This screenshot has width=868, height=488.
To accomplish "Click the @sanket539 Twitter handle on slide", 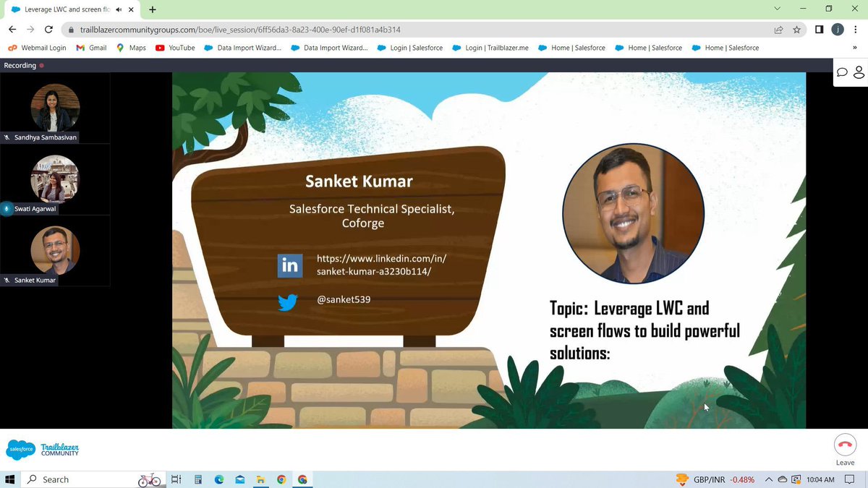I will click(344, 299).
